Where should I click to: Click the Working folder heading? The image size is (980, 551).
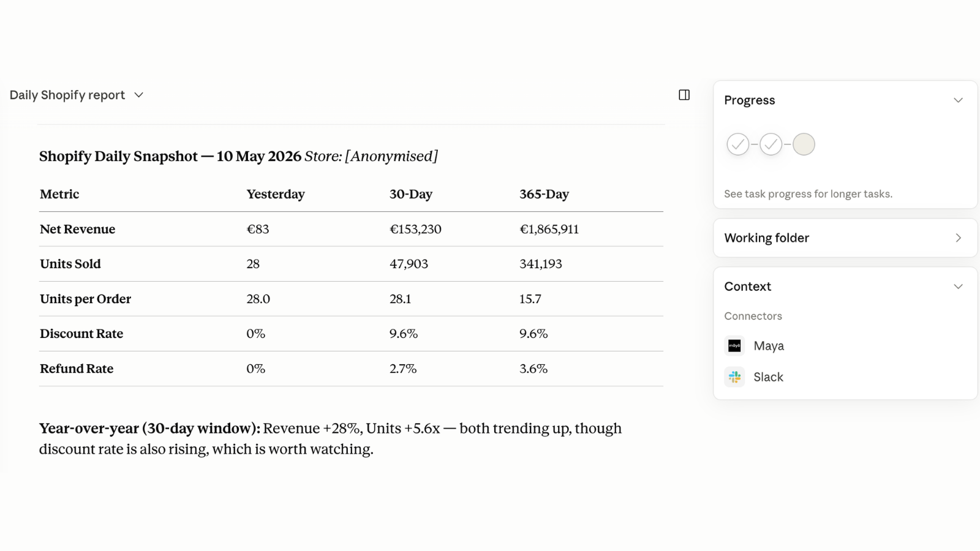click(x=766, y=238)
